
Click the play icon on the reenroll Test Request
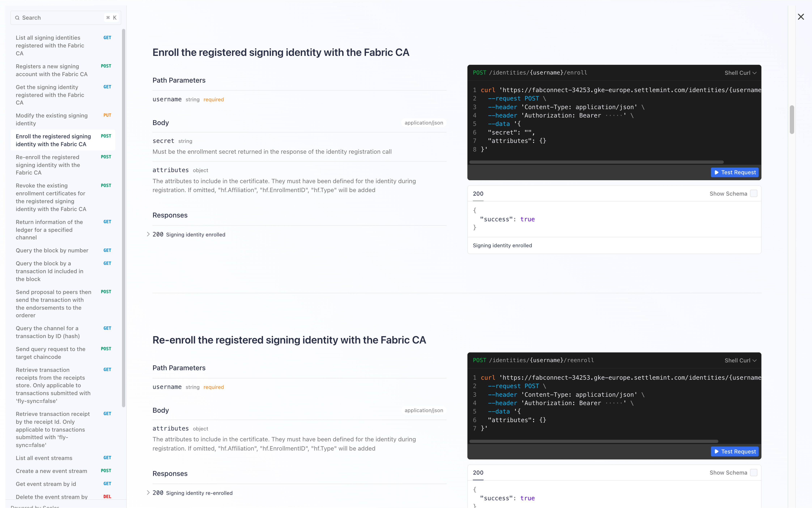tap(717, 452)
